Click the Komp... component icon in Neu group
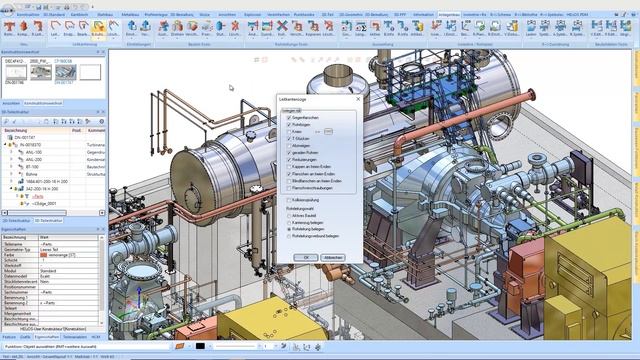The image size is (640, 360). click(23, 27)
